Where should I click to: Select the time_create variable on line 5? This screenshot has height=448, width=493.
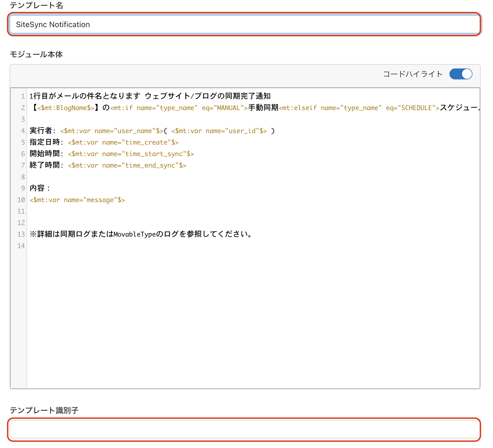pyautogui.click(x=123, y=142)
